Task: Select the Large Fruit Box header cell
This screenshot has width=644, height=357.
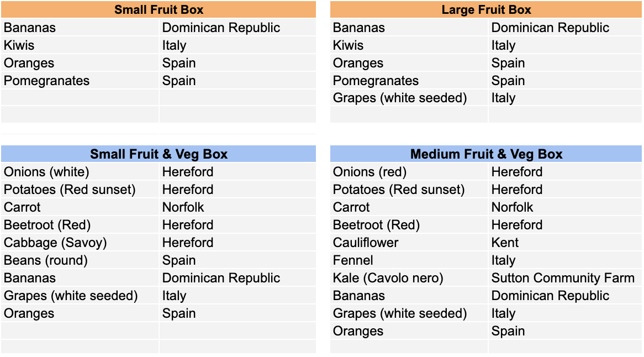Action: (486, 9)
